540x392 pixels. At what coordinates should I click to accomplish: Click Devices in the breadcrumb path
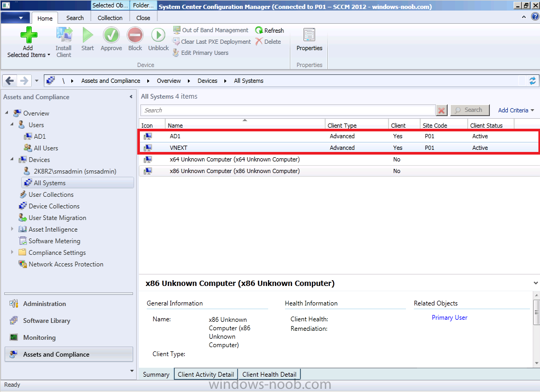tap(207, 81)
